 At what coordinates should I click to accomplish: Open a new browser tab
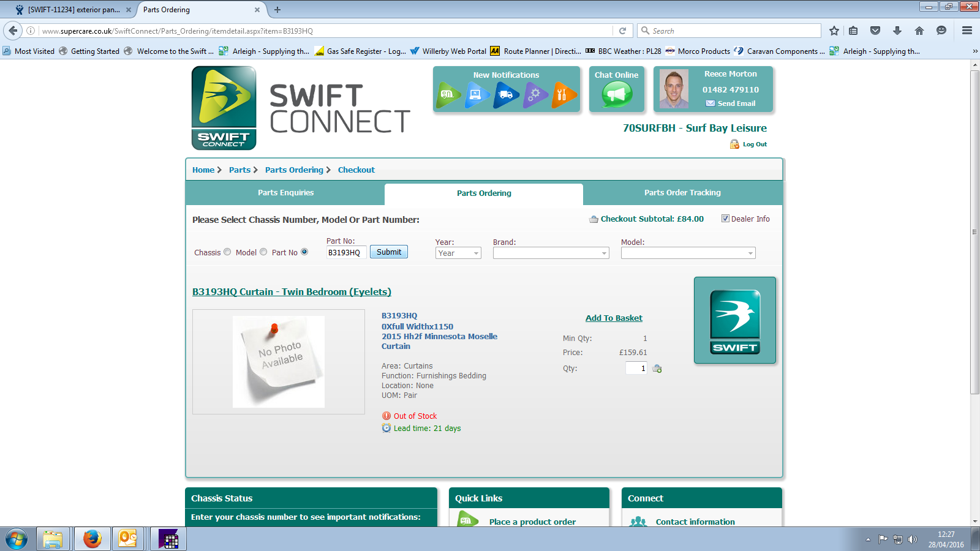[277, 10]
